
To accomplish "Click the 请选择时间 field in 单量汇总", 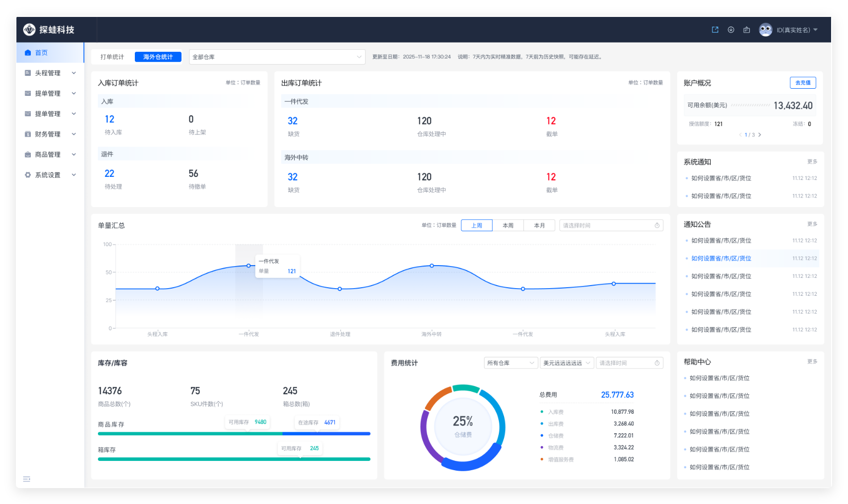I will click(611, 226).
